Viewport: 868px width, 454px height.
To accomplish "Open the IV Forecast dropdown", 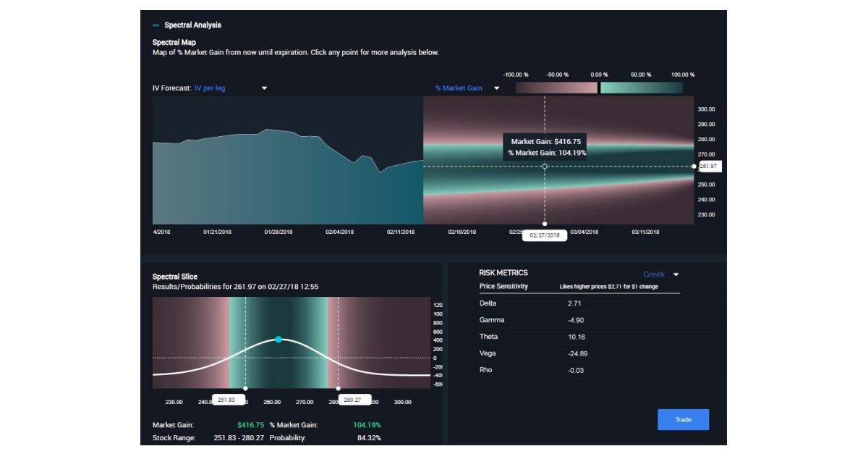I will click(264, 88).
